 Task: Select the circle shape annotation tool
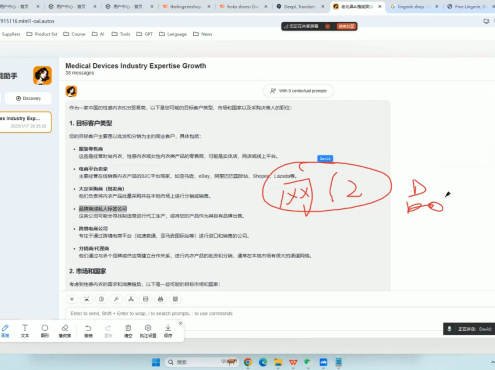pos(45,331)
